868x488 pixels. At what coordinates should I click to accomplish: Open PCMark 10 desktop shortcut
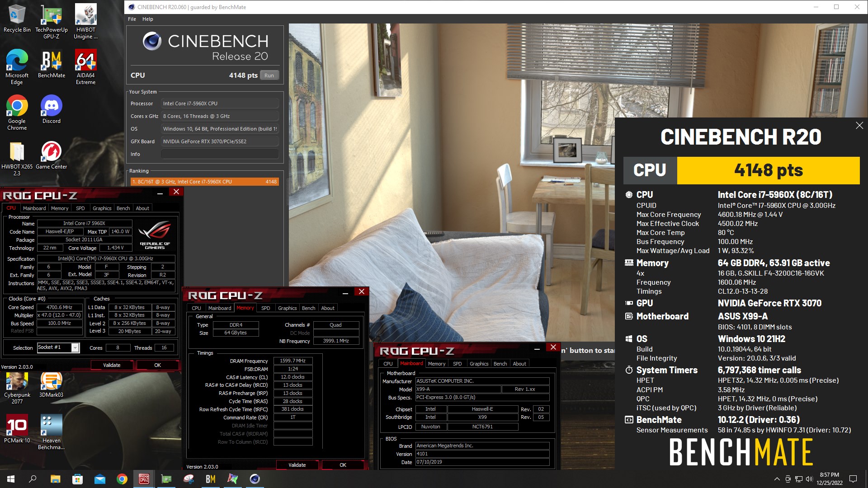tap(17, 428)
